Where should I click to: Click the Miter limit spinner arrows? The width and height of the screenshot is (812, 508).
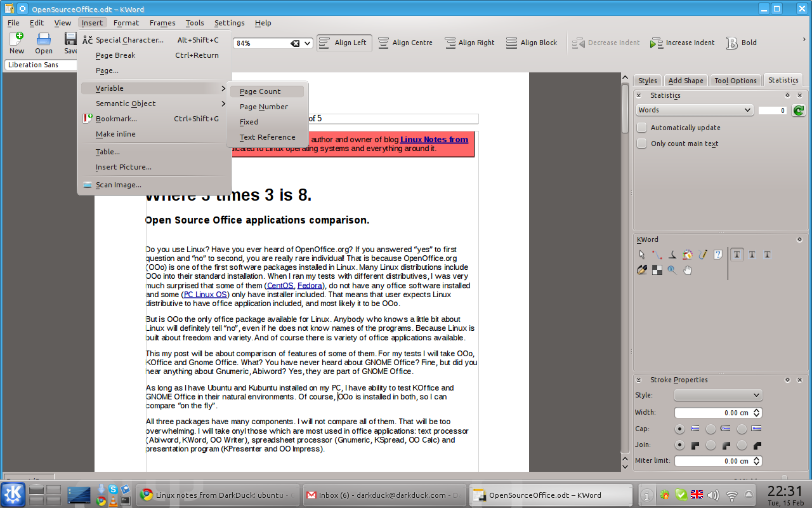coord(757,461)
